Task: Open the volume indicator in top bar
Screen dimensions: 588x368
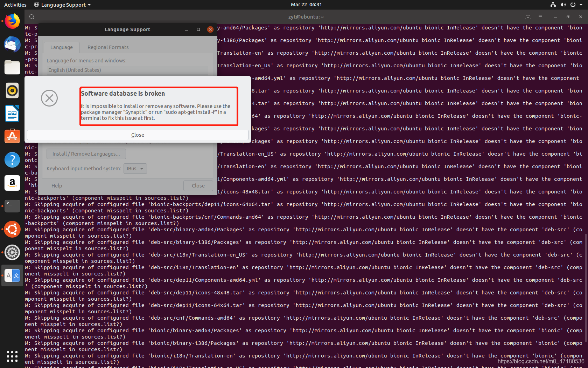Action: coord(563,5)
